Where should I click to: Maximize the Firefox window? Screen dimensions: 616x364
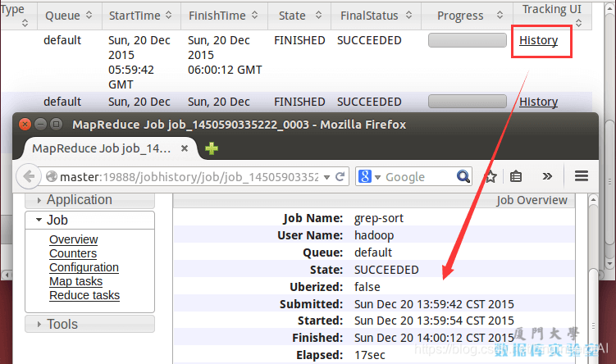click(x=56, y=125)
